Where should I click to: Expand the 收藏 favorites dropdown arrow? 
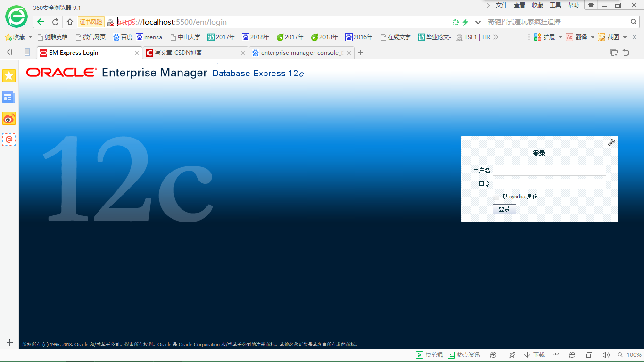coord(31,37)
